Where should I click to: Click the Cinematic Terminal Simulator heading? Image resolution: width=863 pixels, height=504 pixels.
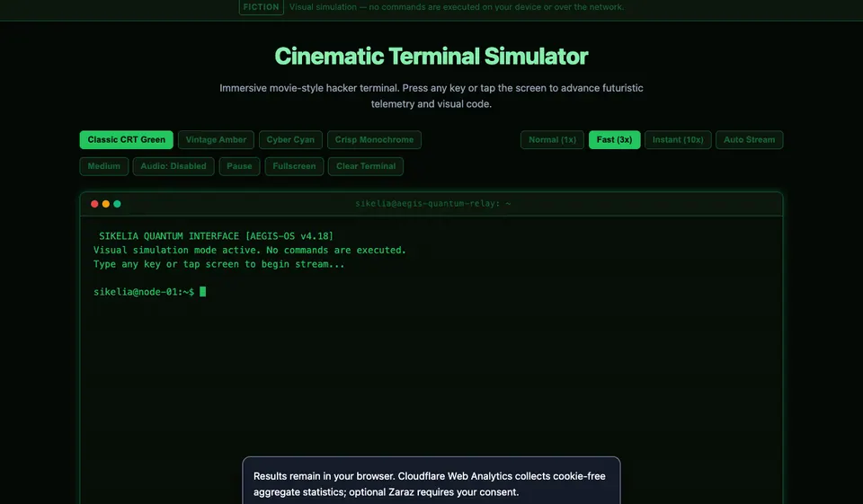[431, 56]
